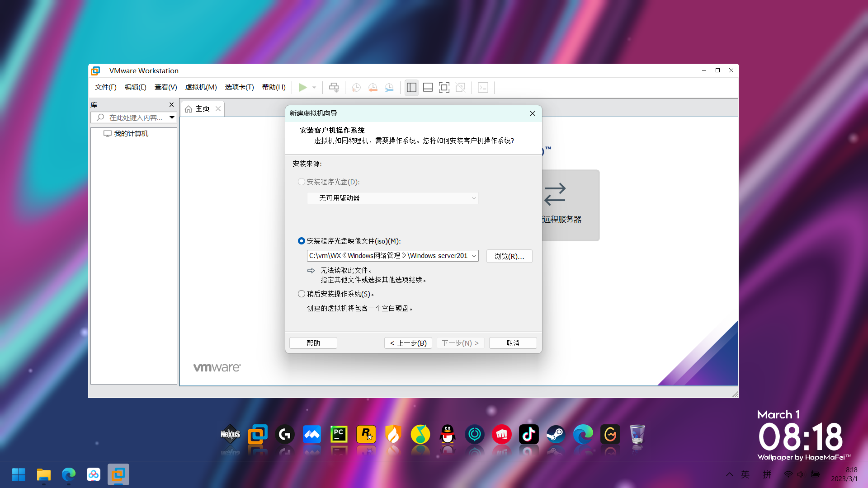Go back with 上一步(B) button

coord(408,343)
